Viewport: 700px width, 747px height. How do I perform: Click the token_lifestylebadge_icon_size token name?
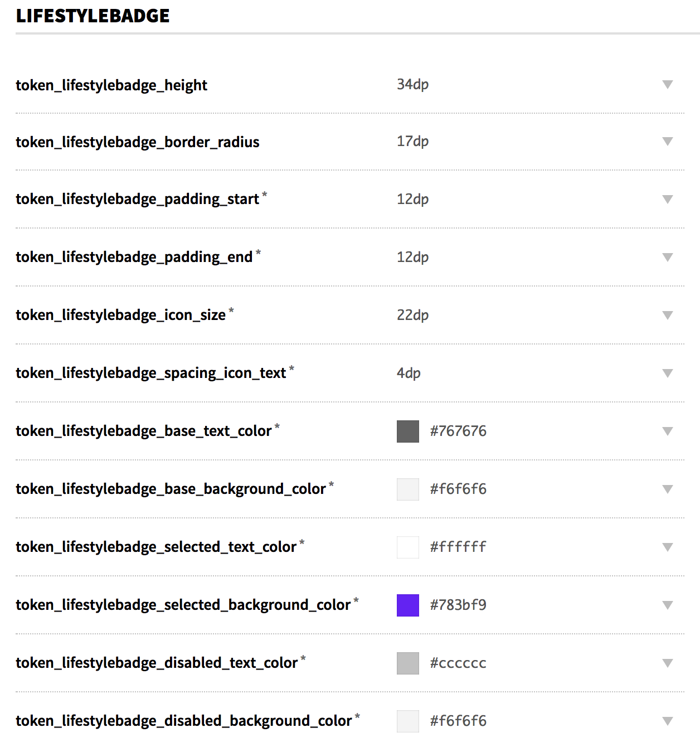(120, 315)
